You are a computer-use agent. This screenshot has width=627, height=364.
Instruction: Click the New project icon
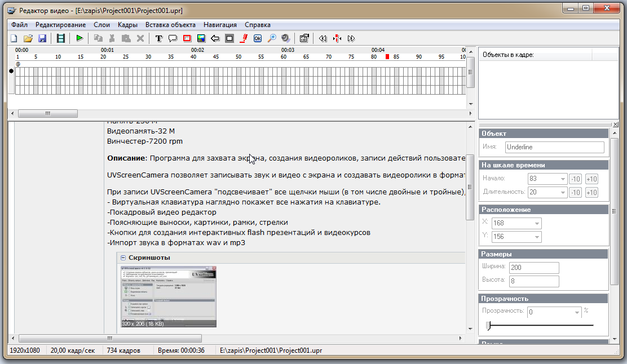click(14, 38)
